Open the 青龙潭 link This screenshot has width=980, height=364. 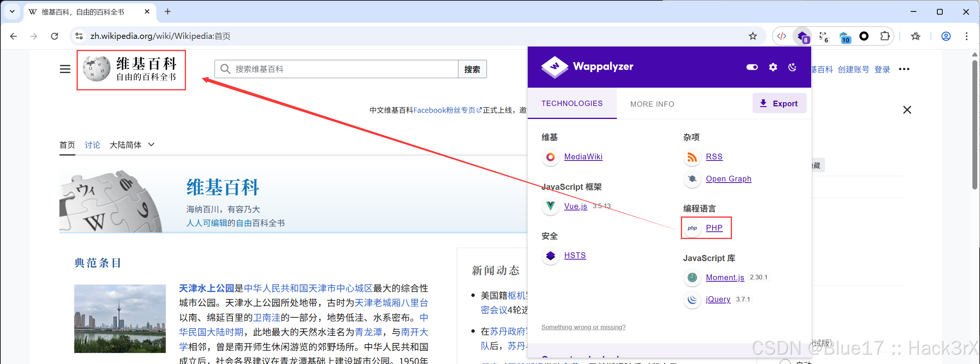click(368, 332)
